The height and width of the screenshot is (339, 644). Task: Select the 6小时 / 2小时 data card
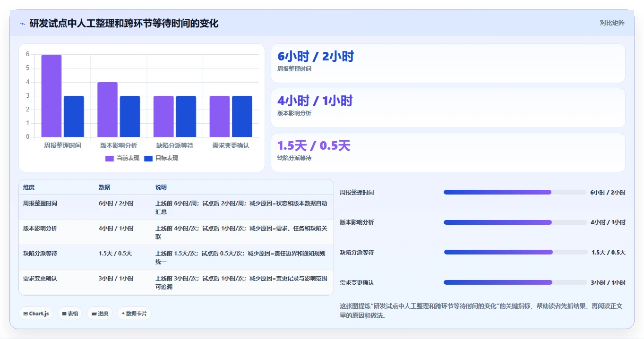coord(448,63)
